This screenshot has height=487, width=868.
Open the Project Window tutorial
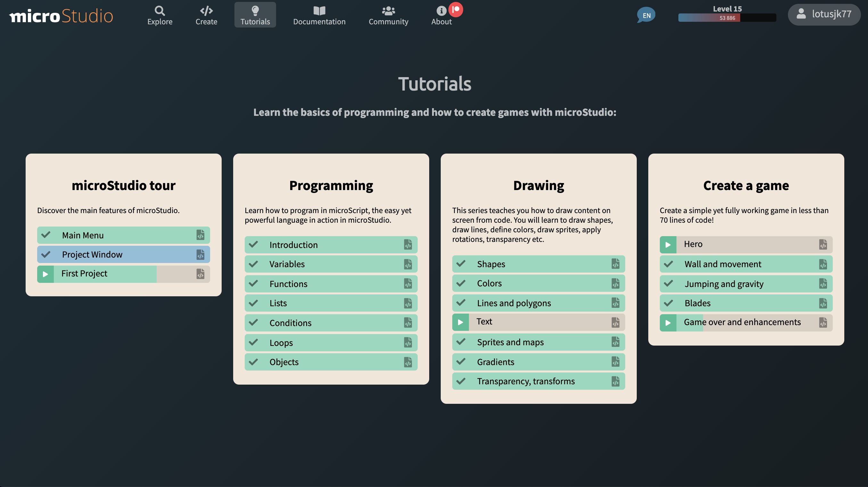pyautogui.click(x=123, y=254)
